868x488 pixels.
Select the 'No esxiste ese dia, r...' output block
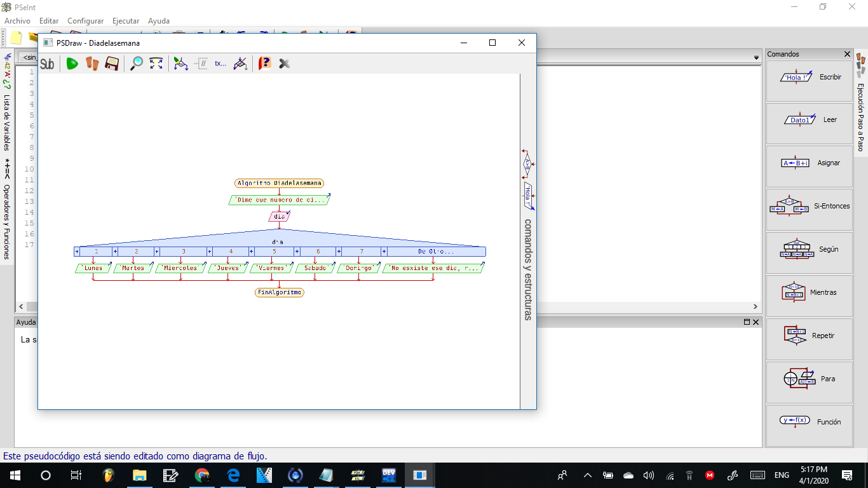433,268
